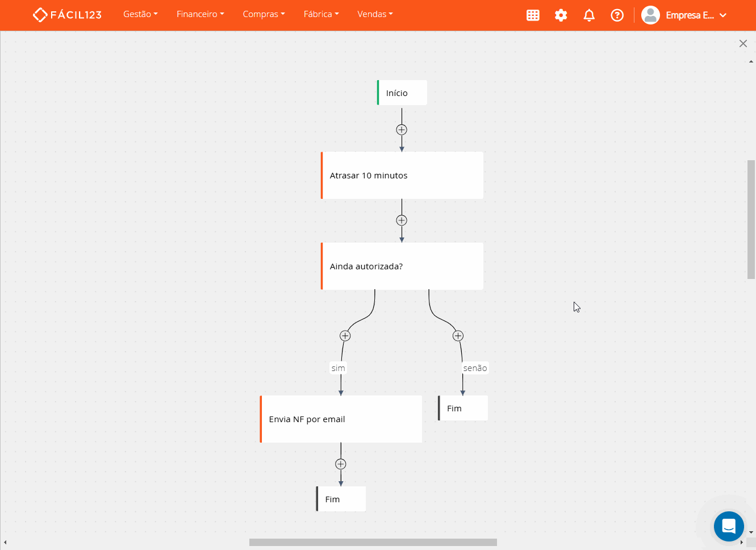Add step after Envia NF por email
The width and height of the screenshot is (756, 550).
[x=341, y=464]
